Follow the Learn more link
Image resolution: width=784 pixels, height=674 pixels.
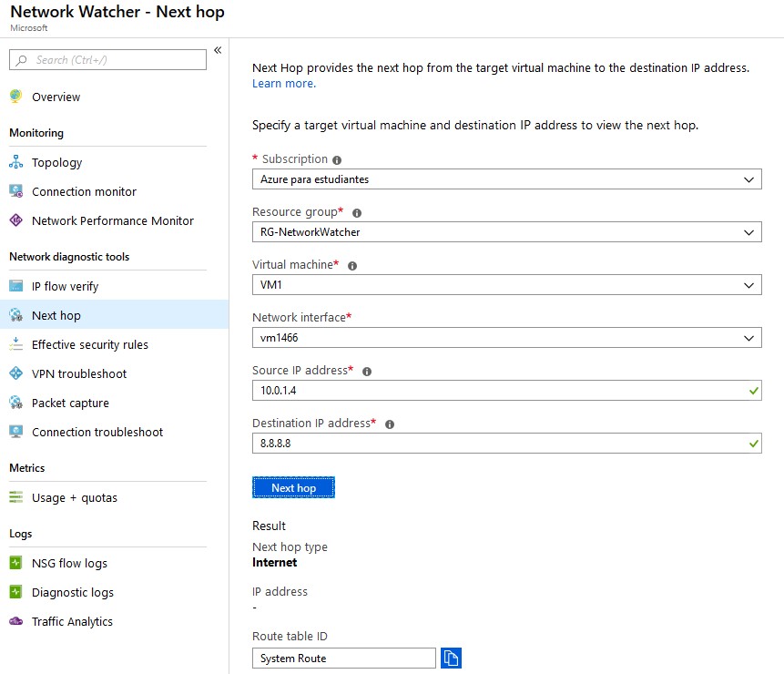(x=284, y=84)
